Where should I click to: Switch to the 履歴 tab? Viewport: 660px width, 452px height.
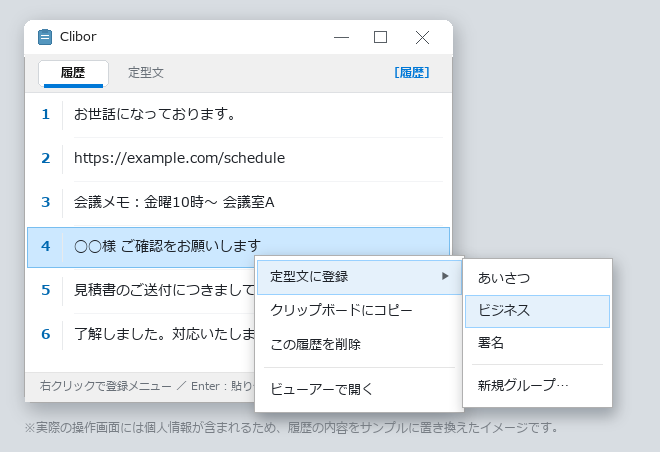coord(73,73)
